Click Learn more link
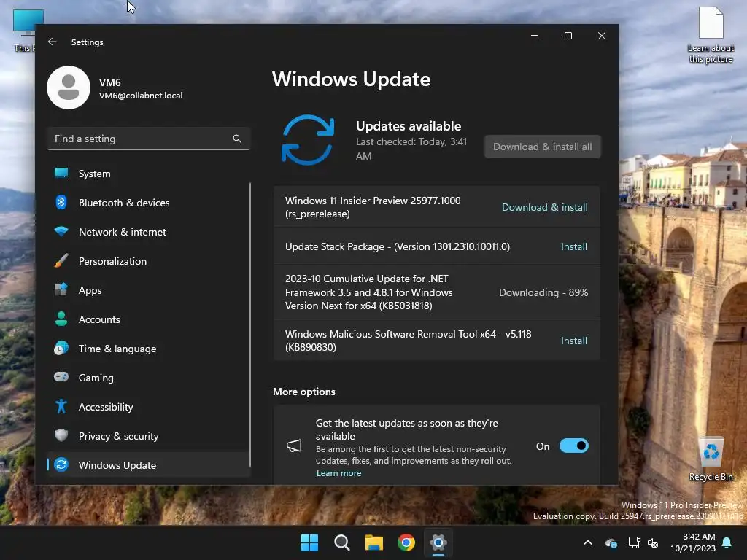747x560 pixels. (x=338, y=472)
